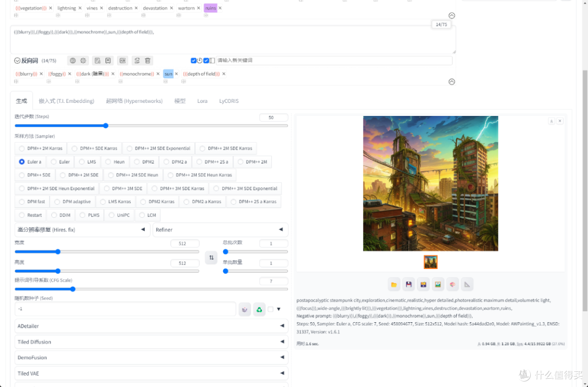Switch to the 生成 tab
The image size is (588, 387).
pos(21,101)
